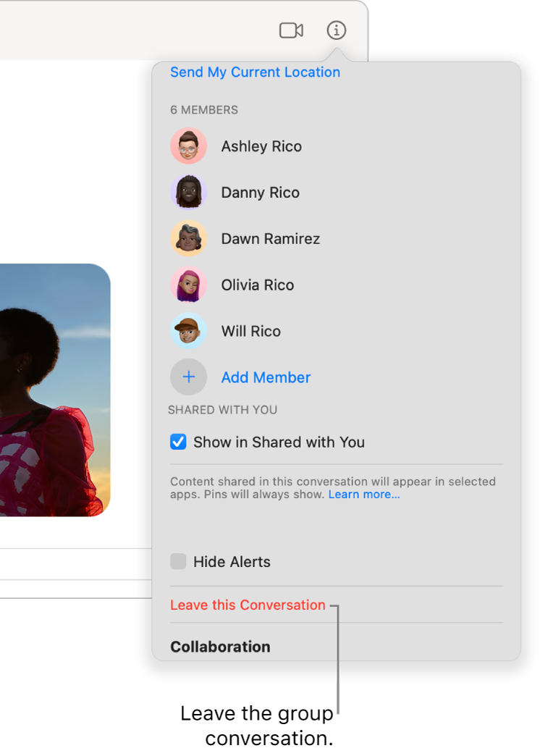540x756 pixels.
Task: Start a FaceTime video call
Action: pyautogui.click(x=290, y=30)
